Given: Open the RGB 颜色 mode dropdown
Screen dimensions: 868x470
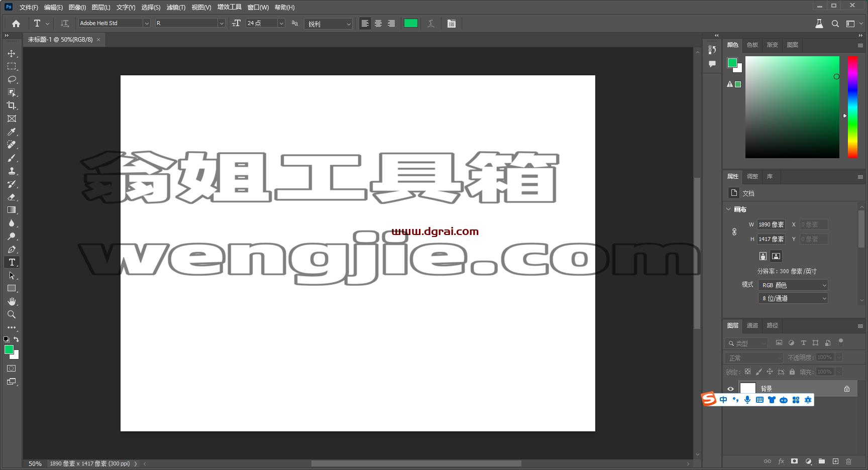Looking at the screenshot, I should tap(793, 285).
